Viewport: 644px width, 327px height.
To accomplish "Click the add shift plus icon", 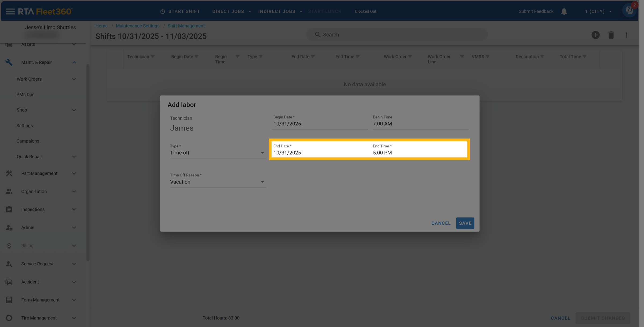I will coord(595,35).
